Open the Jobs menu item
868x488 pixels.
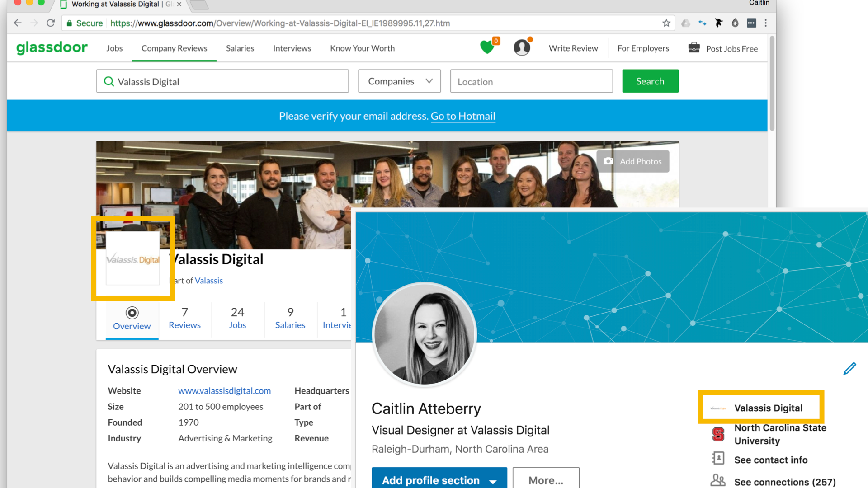[114, 48]
